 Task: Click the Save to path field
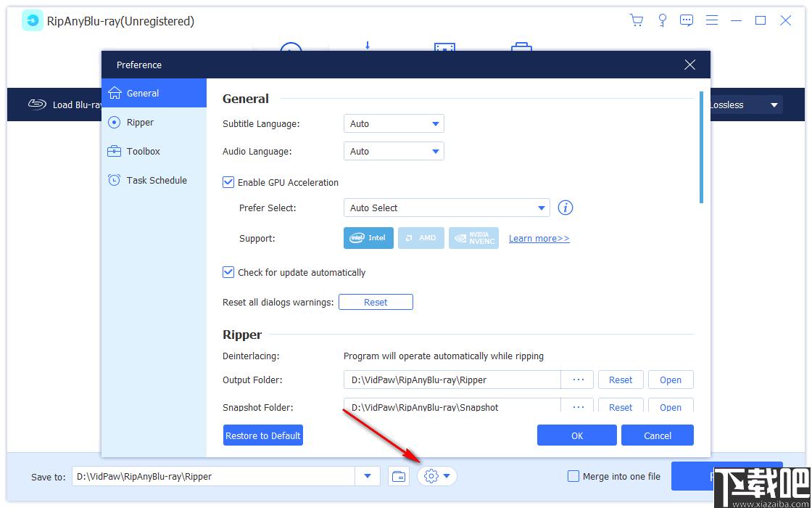[213, 476]
